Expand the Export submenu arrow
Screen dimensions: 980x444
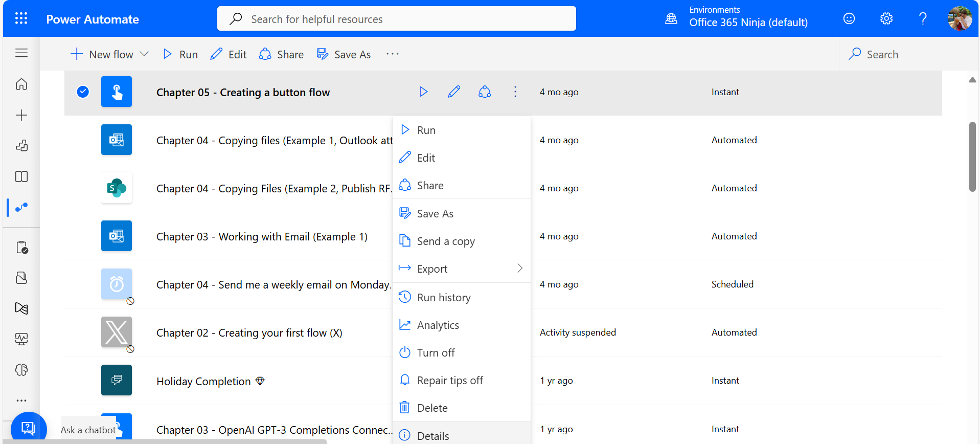coord(520,269)
